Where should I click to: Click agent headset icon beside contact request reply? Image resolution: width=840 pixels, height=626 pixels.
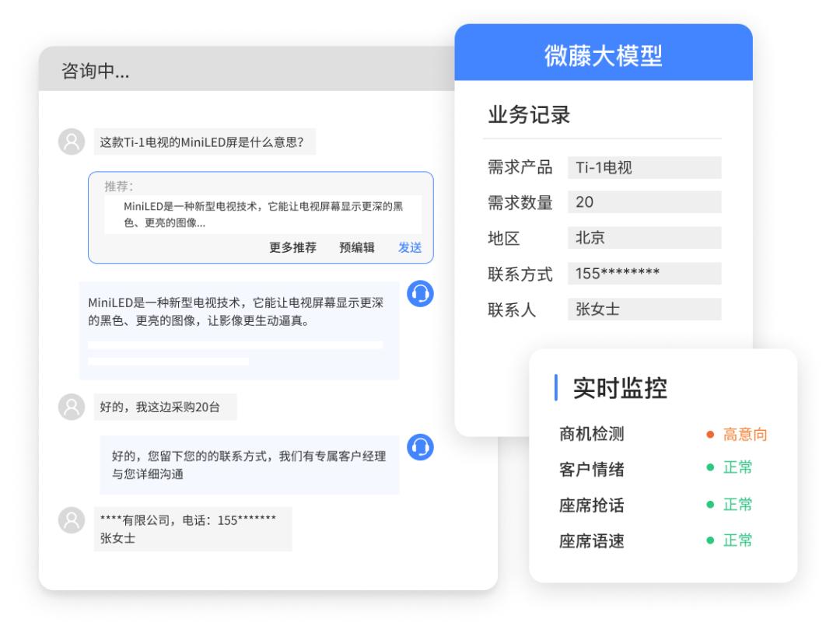[x=420, y=446]
